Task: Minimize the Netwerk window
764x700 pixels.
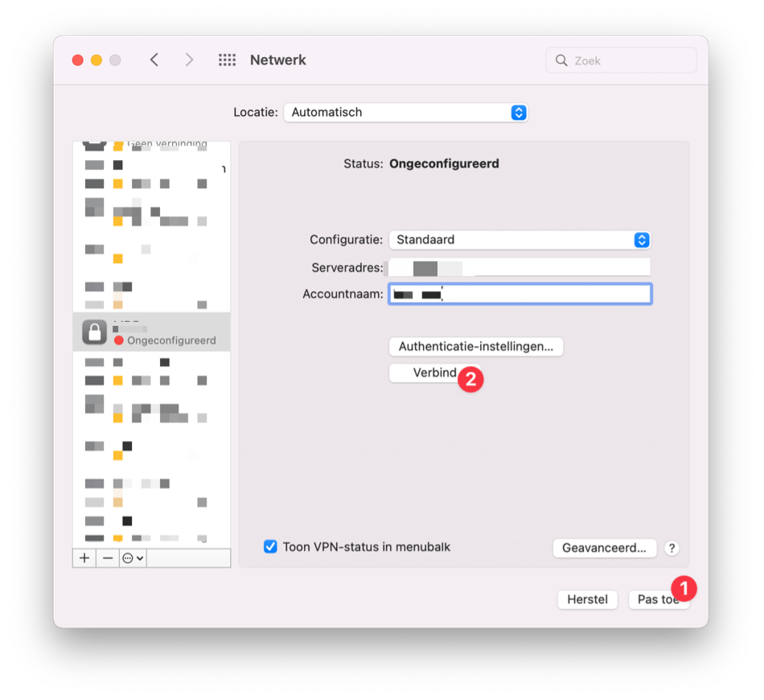Action: (97, 60)
